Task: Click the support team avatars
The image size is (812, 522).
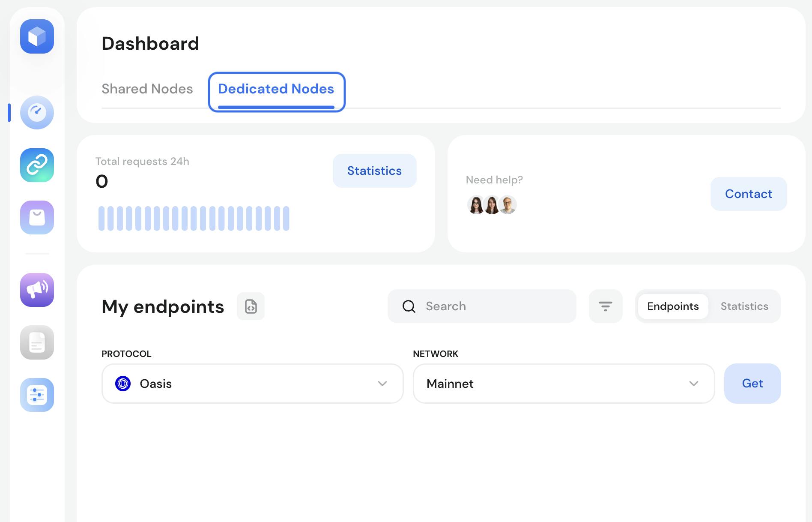Action: tap(492, 205)
